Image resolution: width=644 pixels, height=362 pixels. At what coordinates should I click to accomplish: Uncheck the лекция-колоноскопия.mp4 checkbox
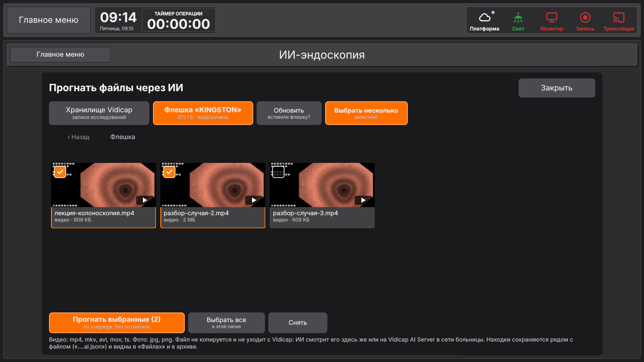coord(60,172)
